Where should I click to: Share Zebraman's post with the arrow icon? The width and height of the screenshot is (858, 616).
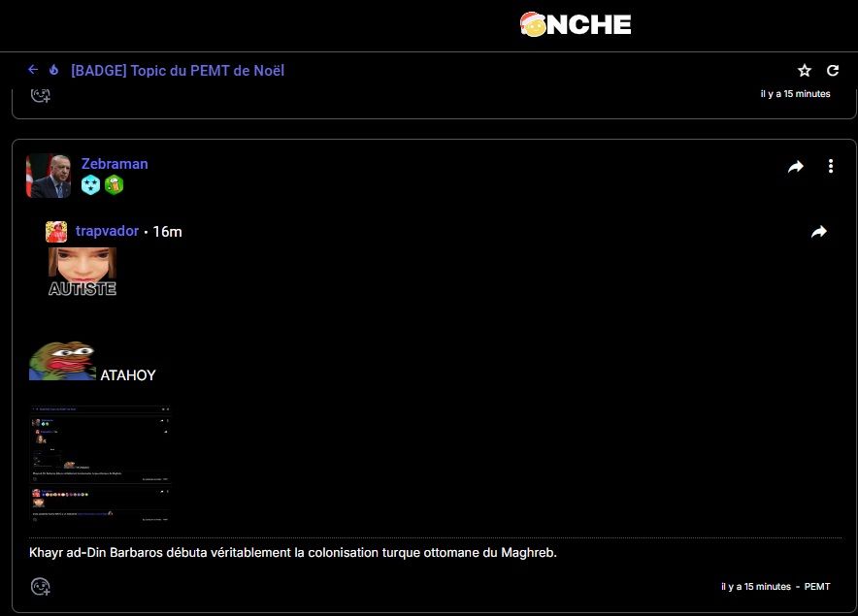tap(796, 167)
